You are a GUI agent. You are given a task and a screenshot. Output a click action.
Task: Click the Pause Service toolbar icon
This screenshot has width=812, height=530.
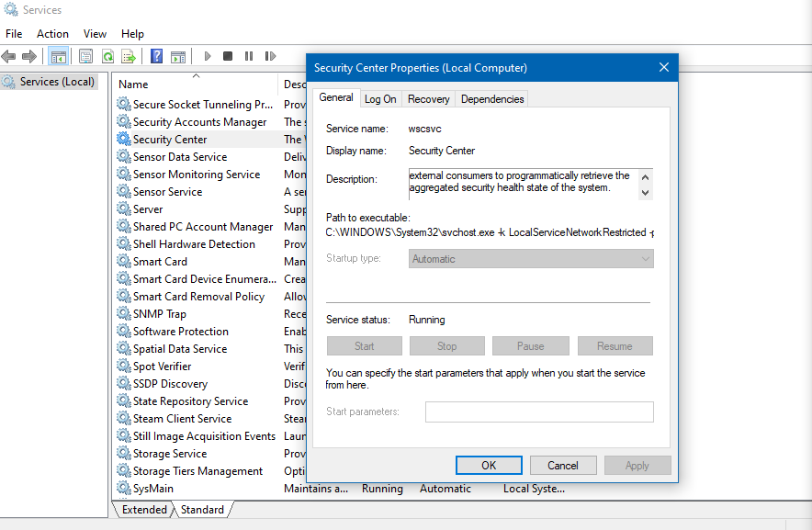249,56
